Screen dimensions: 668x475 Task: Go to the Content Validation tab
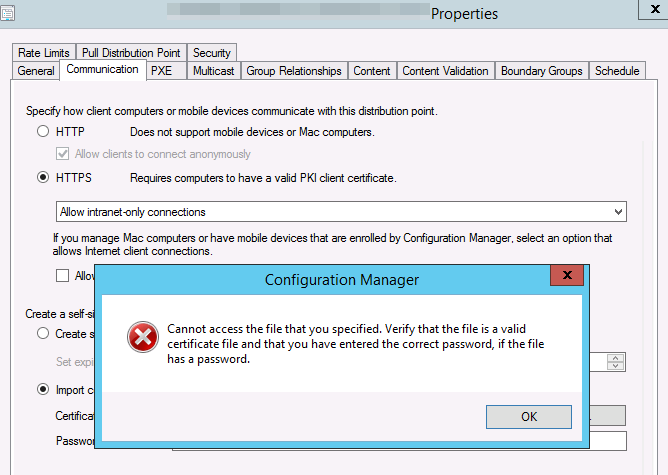coord(445,71)
